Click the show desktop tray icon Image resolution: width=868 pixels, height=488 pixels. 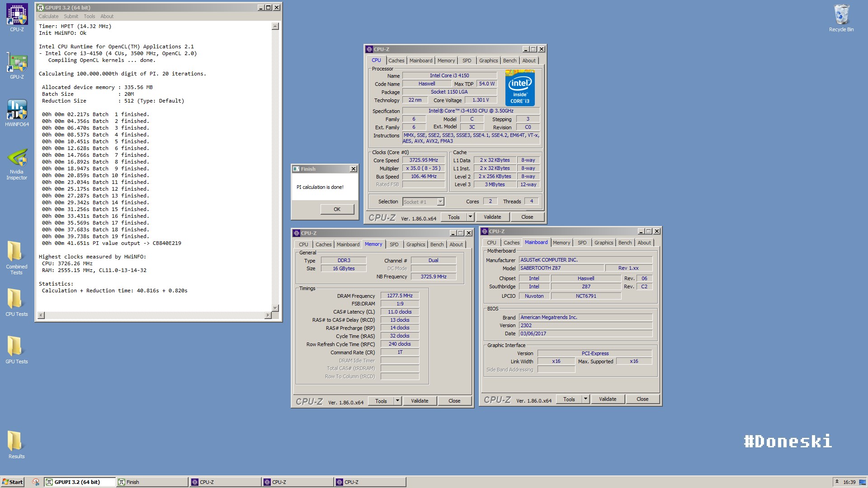(x=863, y=482)
